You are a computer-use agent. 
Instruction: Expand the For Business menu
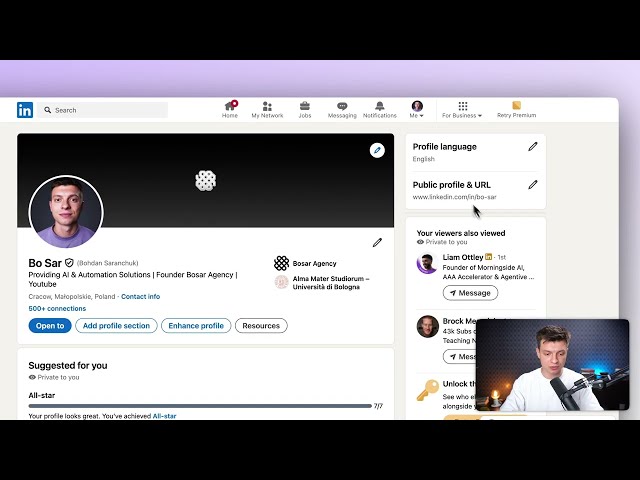click(x=462, y=110)
